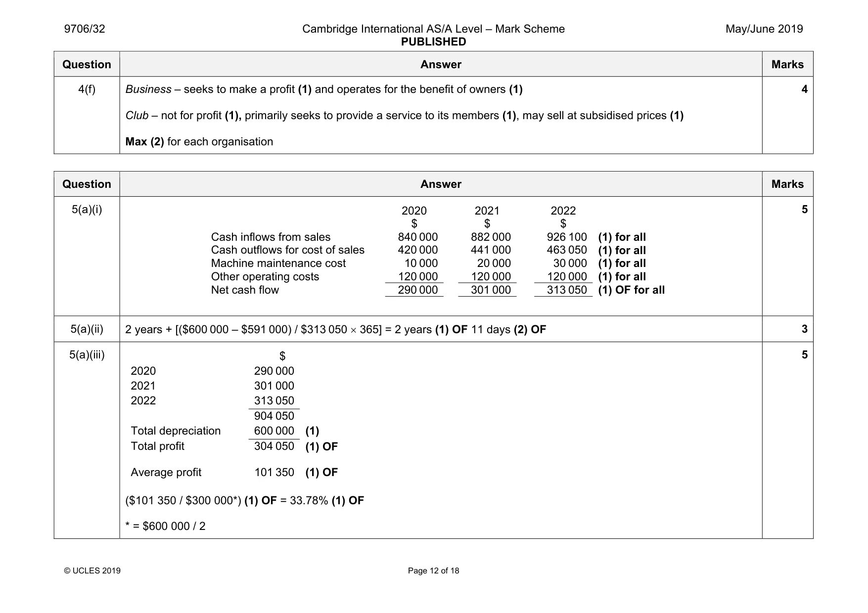Select the 2020 column header in 5(a)(i)

click(x=414, y=211)
